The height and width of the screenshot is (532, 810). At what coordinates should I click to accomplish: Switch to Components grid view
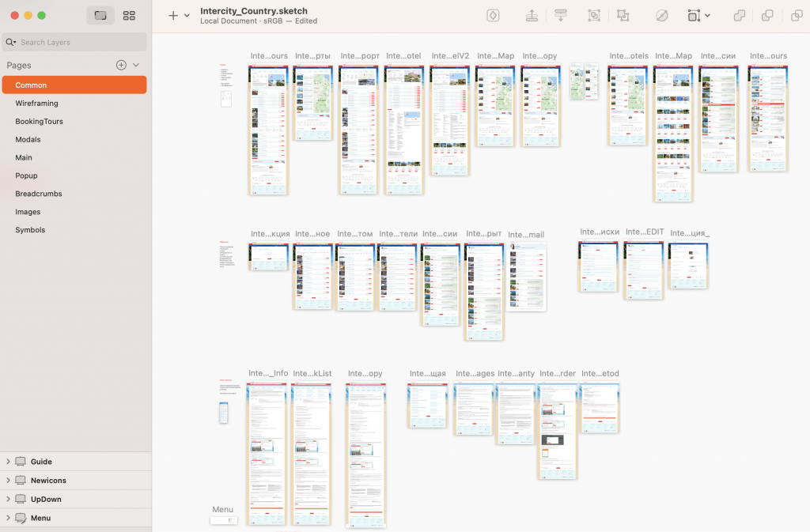[x=129, y=16]
